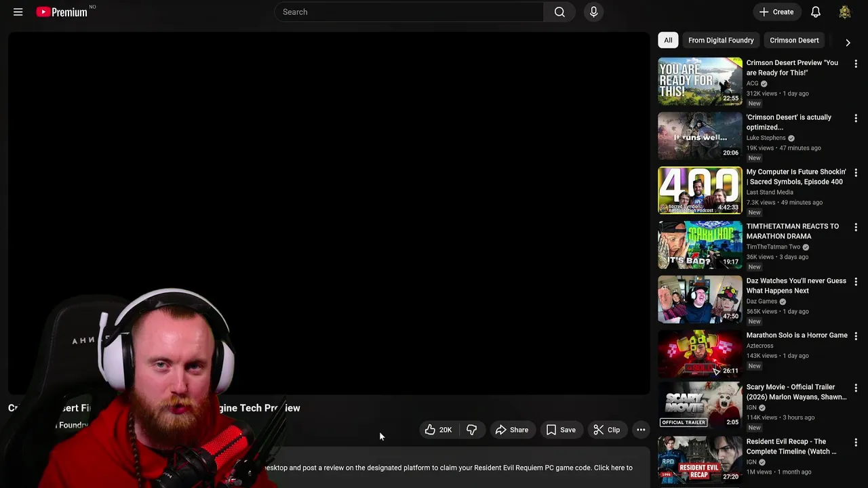Go to ACG channel
Screen dimensions: 868x488
(x=753, y=83)
